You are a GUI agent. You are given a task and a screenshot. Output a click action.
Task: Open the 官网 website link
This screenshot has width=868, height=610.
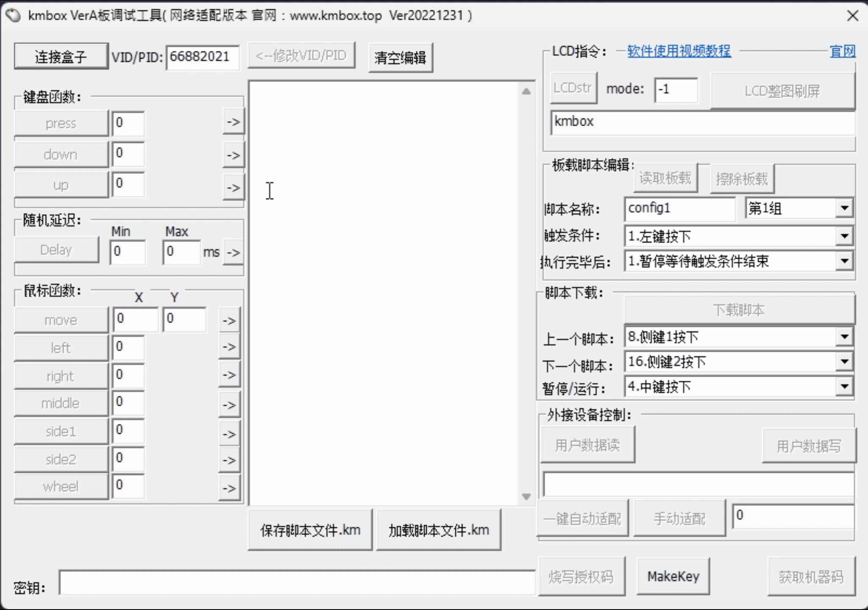click(842, 51)
